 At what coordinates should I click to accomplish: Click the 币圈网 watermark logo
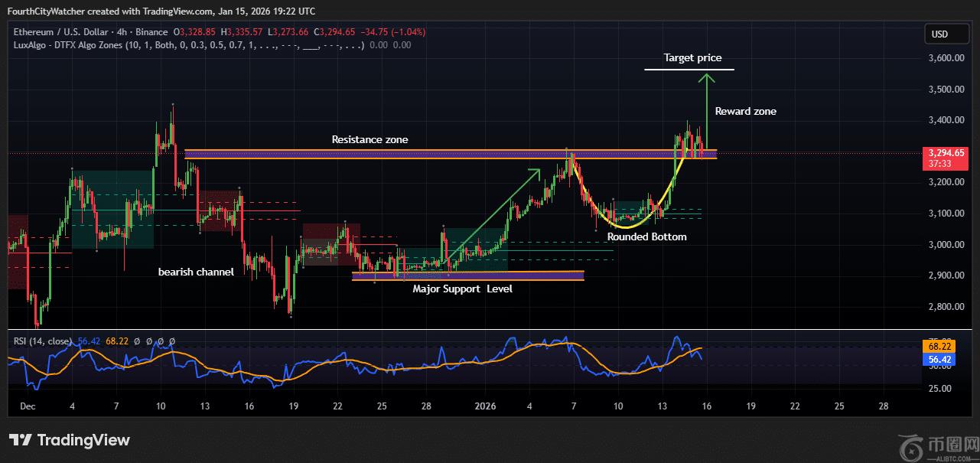pyautogui.click(x=936, y=444)
